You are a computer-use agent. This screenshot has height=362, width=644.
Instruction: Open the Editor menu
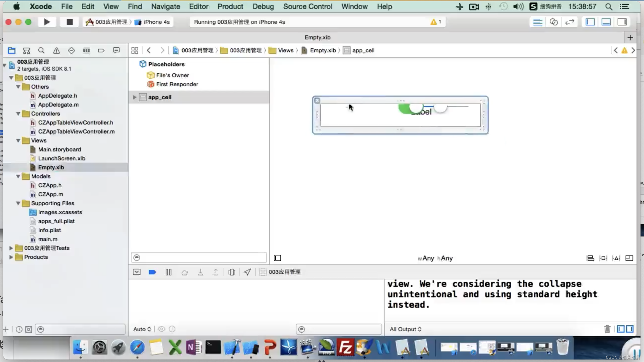click(x=199, y=6)
